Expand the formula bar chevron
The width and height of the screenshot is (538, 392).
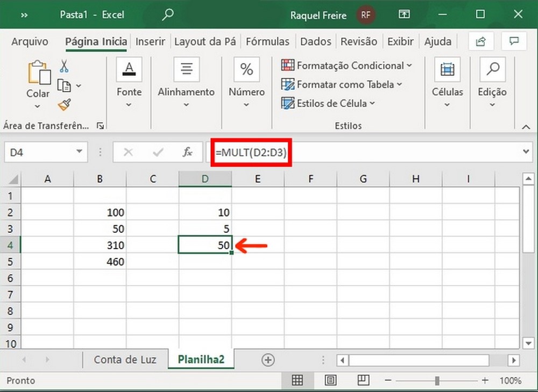[526, 151]
